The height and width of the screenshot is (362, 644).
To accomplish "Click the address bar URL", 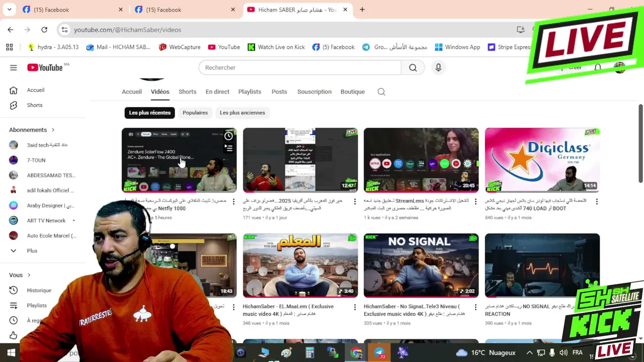I will pyautogui.click(x=127, y=30).
